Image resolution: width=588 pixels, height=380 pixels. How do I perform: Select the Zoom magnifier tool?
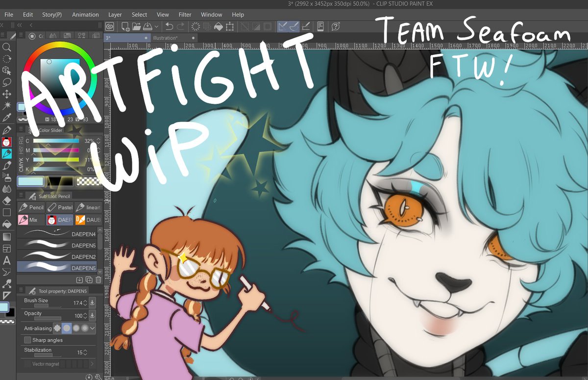tap(7, 47)
